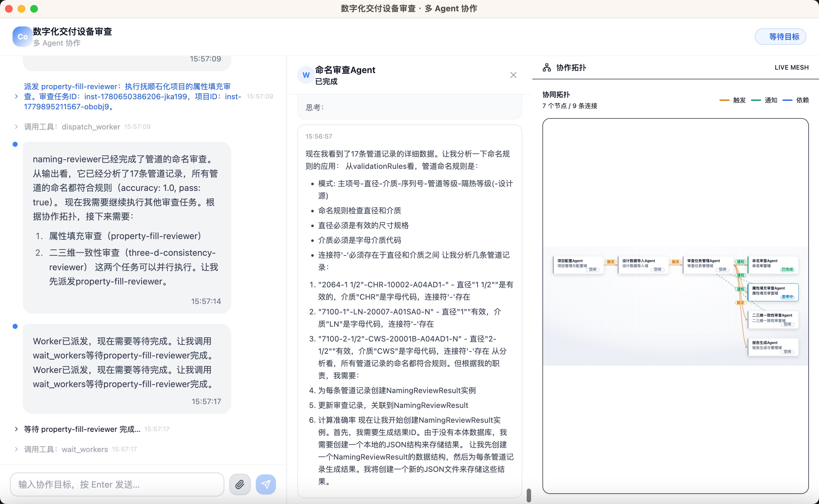Select the 设计数据导入Agent node
Image resolution: width=819 pixels, height=504 pixels.
(x=643, y=265)
